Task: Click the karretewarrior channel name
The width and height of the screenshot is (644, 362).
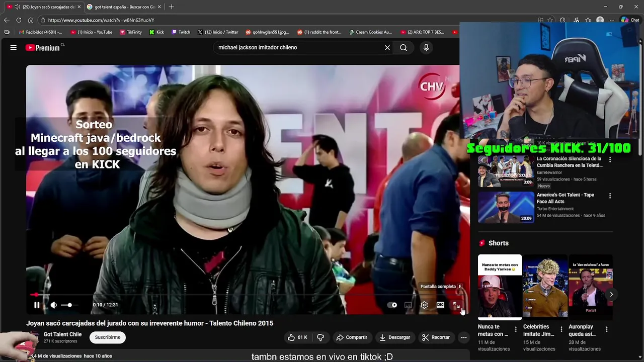Action: tap(549, 172)
